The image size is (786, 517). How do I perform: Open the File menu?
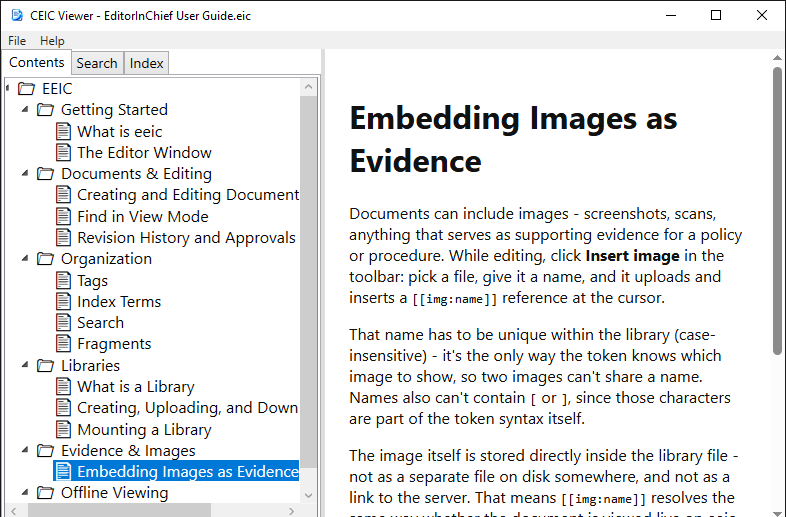[x=17, y=41]
